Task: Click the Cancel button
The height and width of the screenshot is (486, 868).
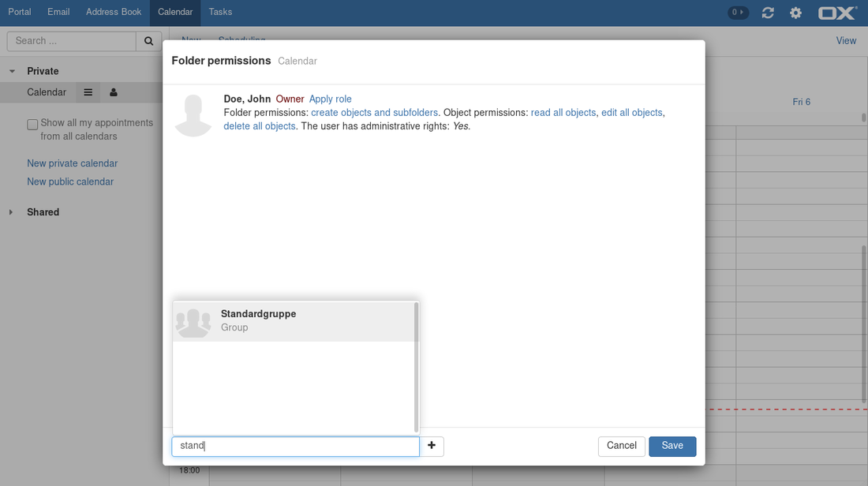Action: coord(621,446)
